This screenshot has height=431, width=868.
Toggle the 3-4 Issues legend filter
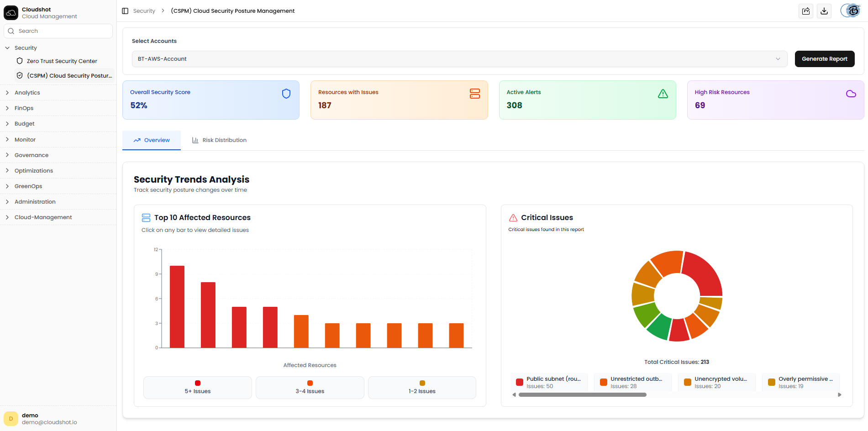(310, 388)
